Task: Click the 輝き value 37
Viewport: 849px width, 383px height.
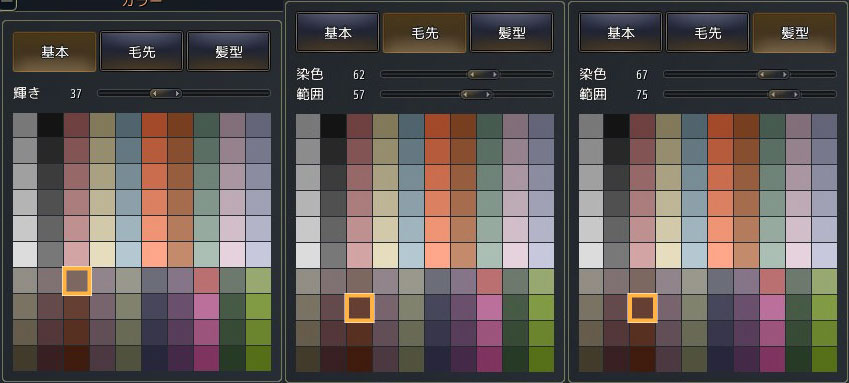Action: point(76,94)
